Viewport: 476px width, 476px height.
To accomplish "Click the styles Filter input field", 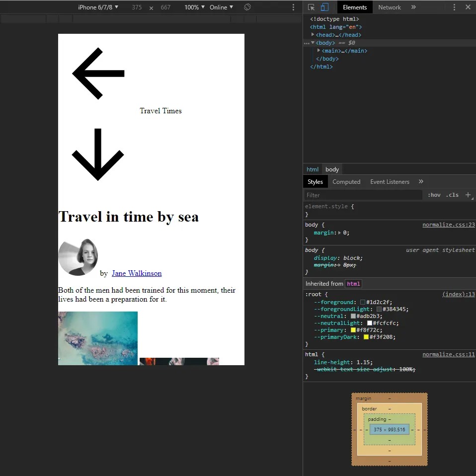I will pos(363,195).
